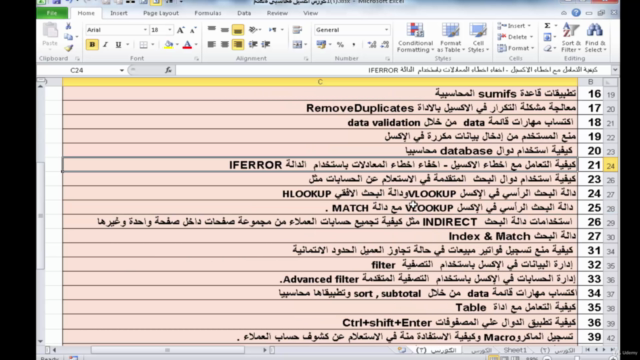Switch to the View tab
This screenshot has width=640, height=360.
[x=311, y=13]
